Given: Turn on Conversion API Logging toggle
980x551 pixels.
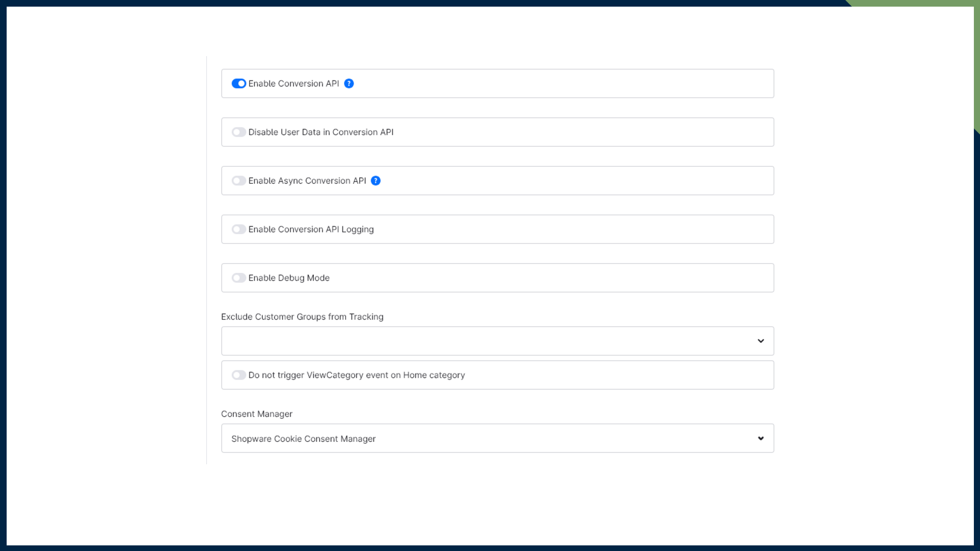Looking at the screenshot, I should pyautogui.click(x=238, y=229).
